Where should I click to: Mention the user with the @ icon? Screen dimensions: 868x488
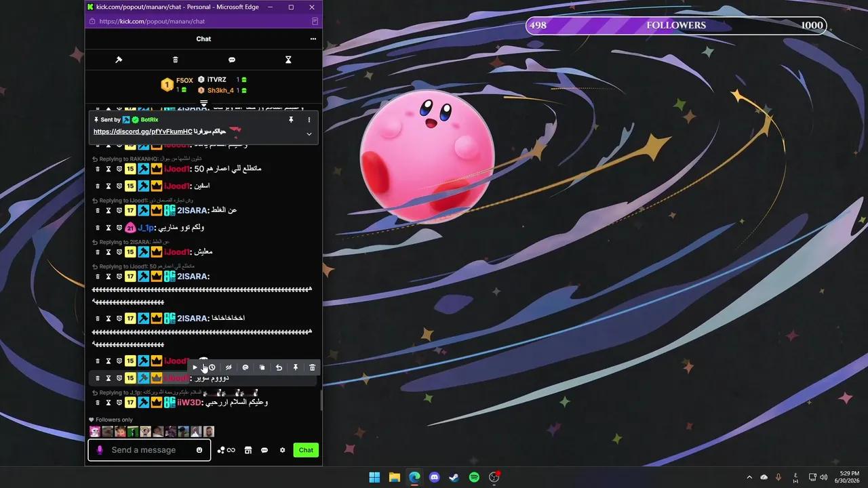245,367
